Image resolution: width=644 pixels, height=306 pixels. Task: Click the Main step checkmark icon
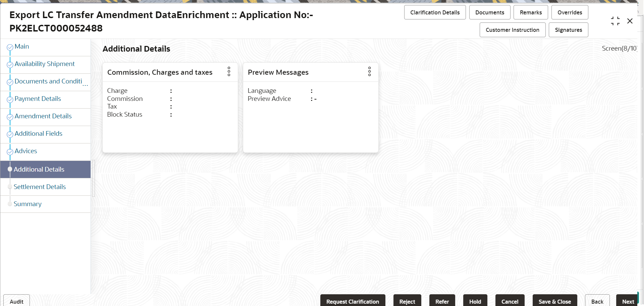point(10,47)
